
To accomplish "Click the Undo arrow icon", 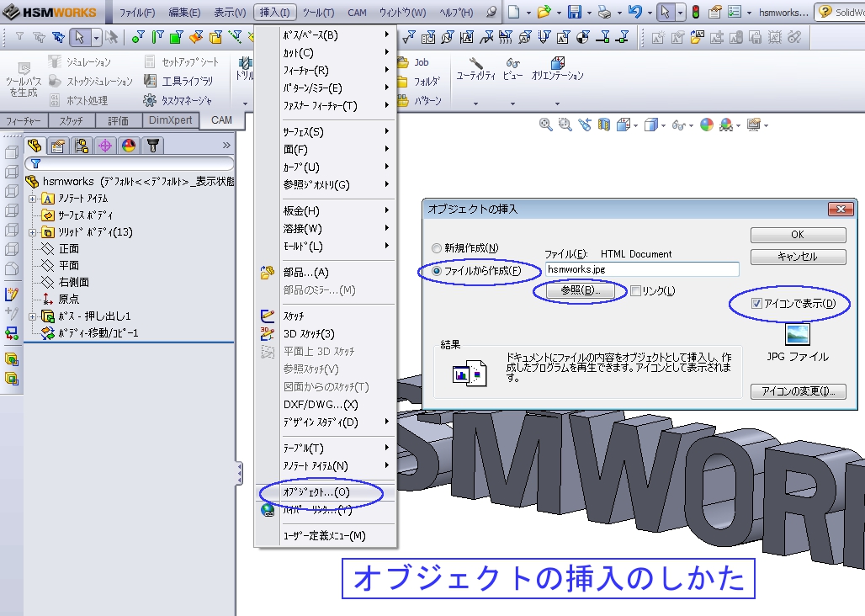I will tap(635, 12).
